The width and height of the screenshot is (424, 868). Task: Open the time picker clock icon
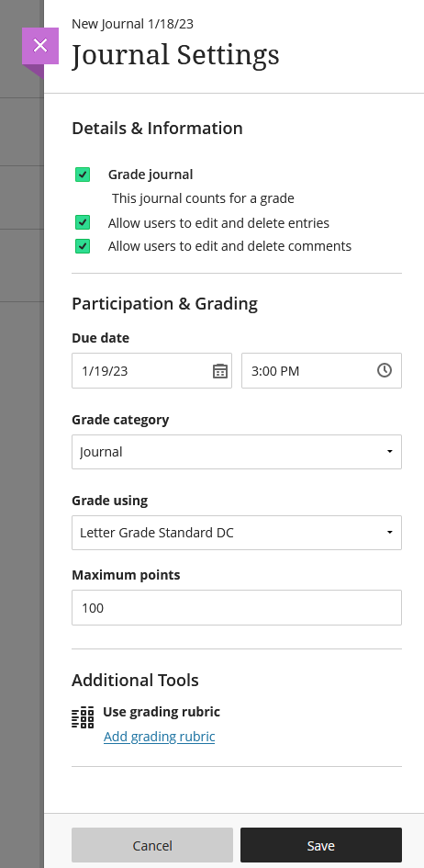(385, 370)
